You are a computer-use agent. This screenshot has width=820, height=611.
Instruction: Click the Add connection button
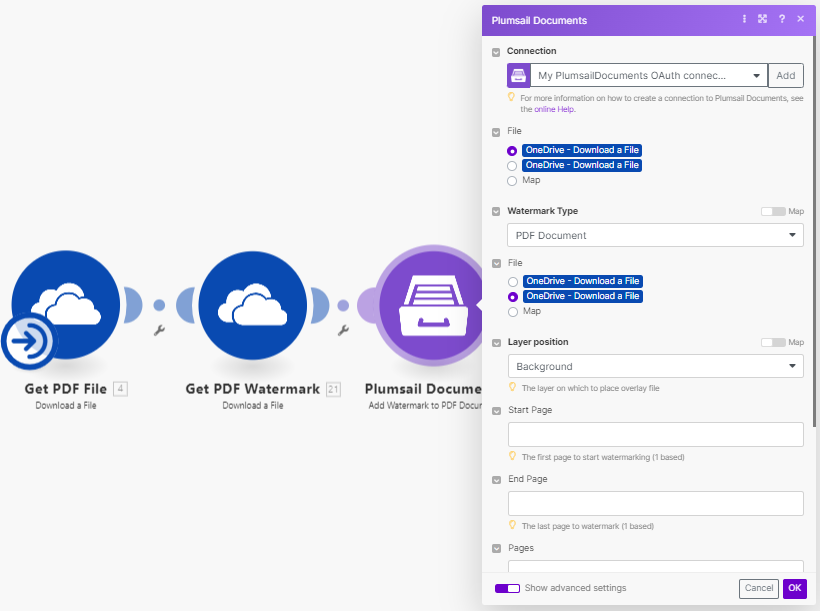point(785,75)
